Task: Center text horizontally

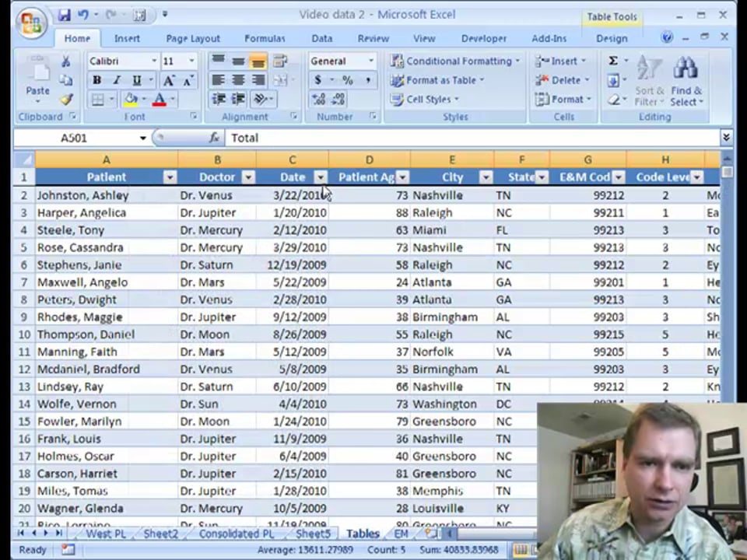Action: point(238,80)
